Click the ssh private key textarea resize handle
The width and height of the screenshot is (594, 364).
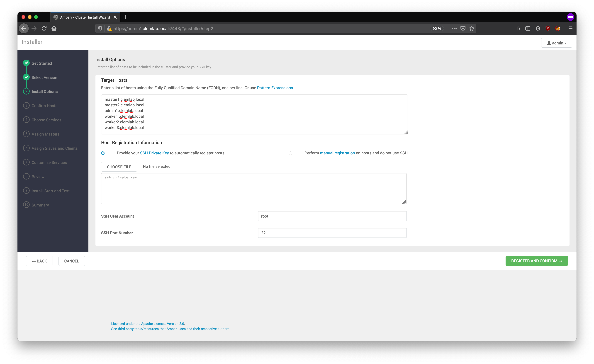pos(404,202)
